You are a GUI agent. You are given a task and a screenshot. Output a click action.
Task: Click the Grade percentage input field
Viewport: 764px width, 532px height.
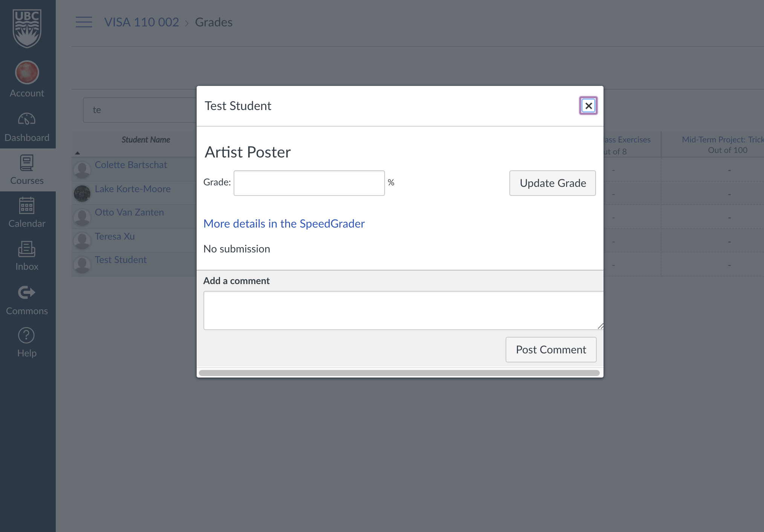309,183
